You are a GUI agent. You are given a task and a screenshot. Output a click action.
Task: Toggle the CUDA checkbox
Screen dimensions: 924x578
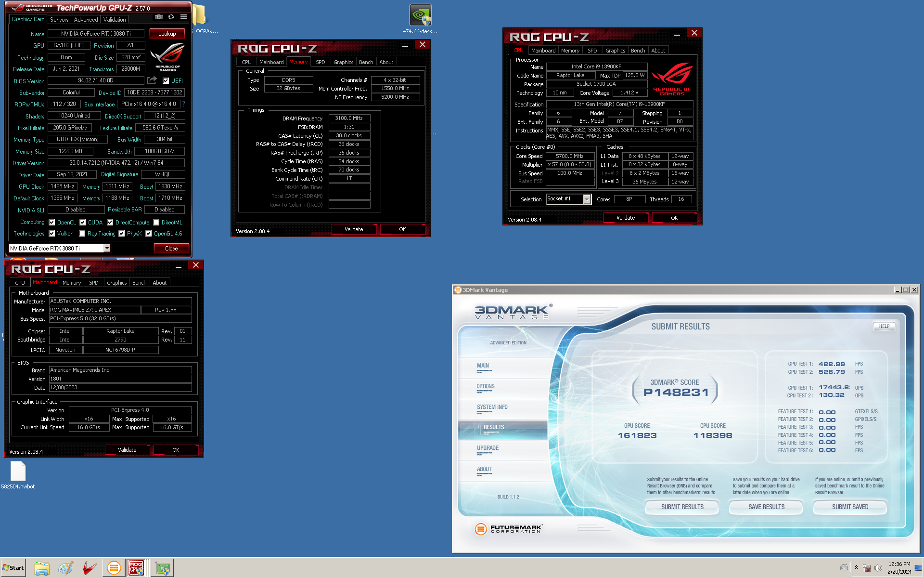[83, 223]
